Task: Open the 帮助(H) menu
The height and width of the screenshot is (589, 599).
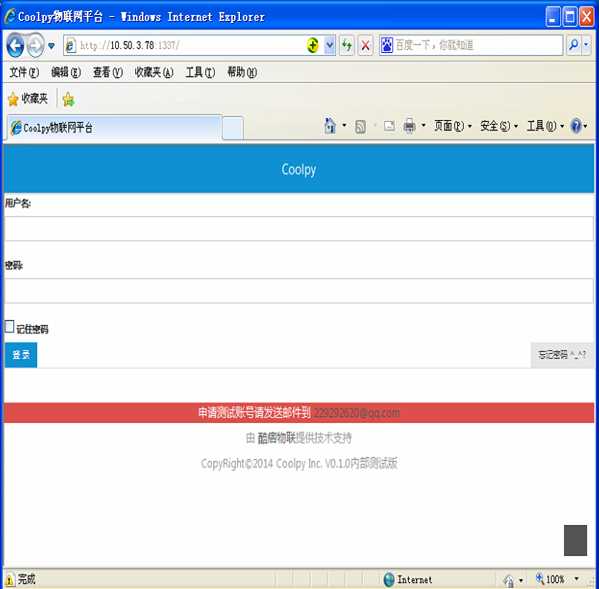Action: click(x=242, y=72)
